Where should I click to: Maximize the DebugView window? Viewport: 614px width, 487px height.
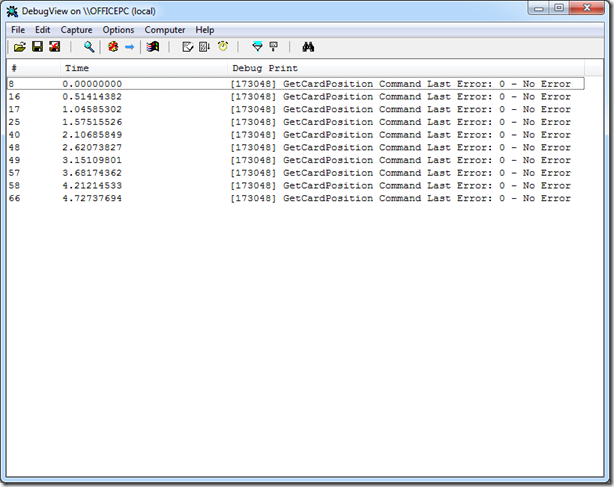pyautogui.click(x=559, y=8)
